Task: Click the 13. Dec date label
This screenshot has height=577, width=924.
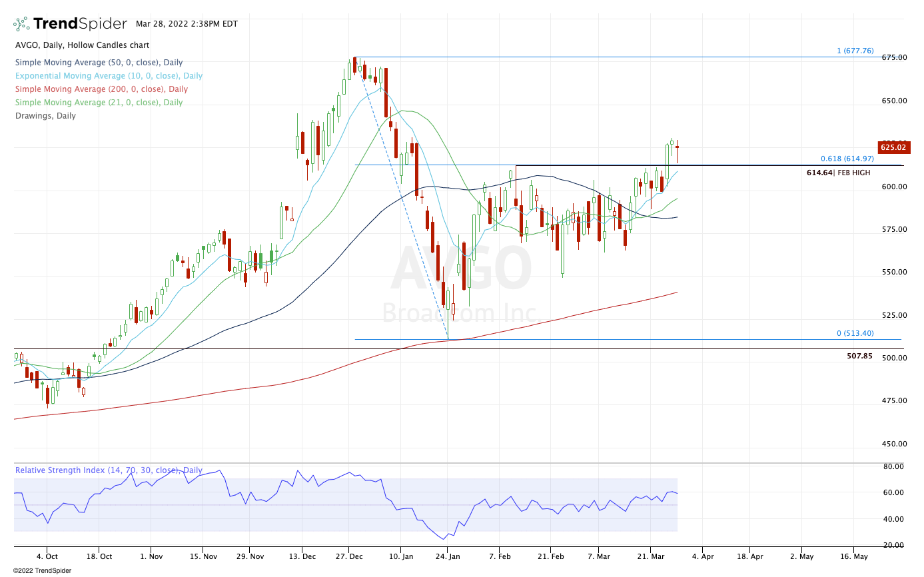Action: click(303, 556)
